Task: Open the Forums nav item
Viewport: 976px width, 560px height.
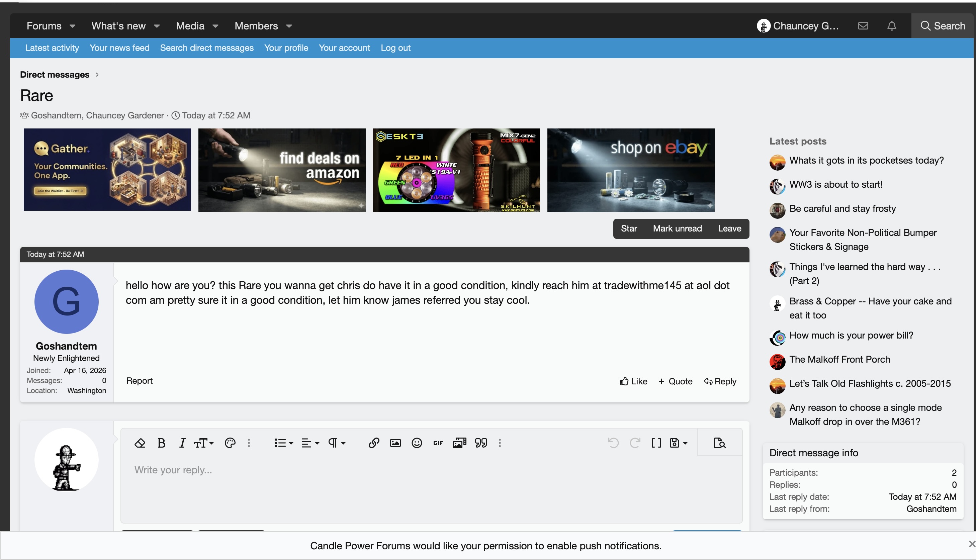Action: [x=44, y=26]
